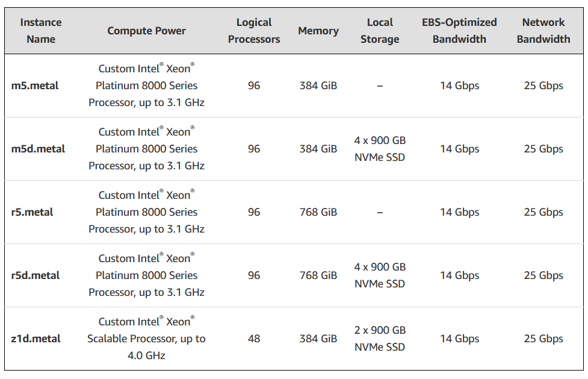Click the r5.metal 768 GiB memory cell

318,212
